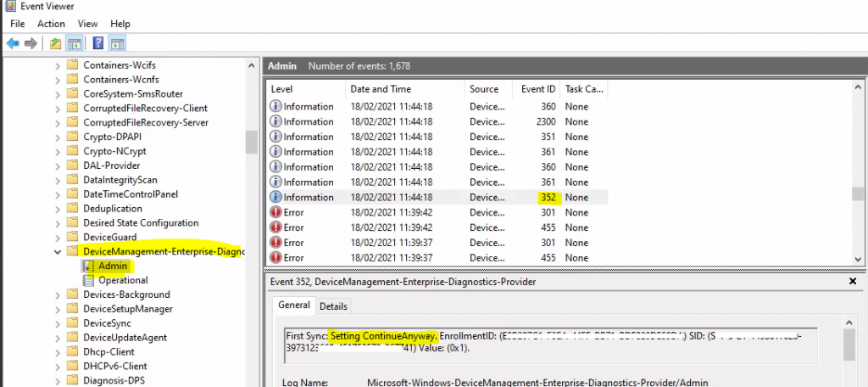Viewport: 868px width, 387px height.
Task: Select the DHCPv6-Client folder
Action: pos(115,366)
